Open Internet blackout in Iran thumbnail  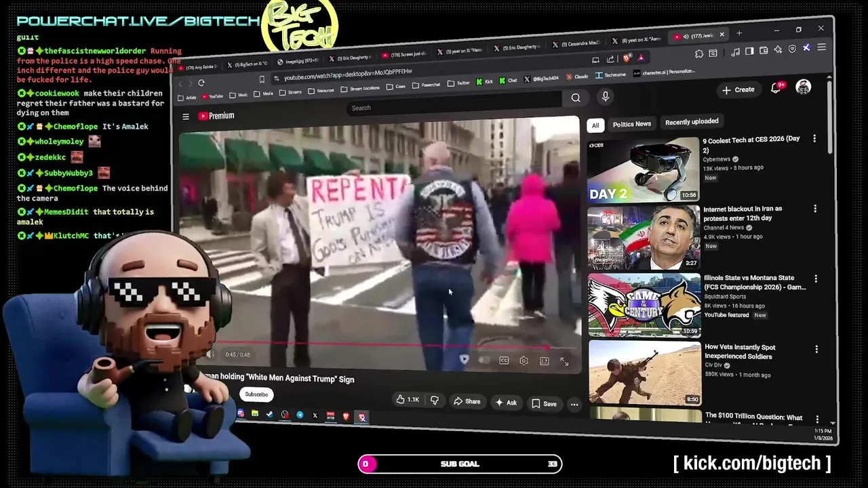[644, 238]
